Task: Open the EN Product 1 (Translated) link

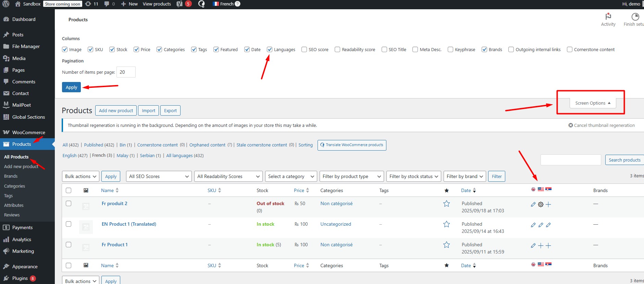Action: click(129, 224)
